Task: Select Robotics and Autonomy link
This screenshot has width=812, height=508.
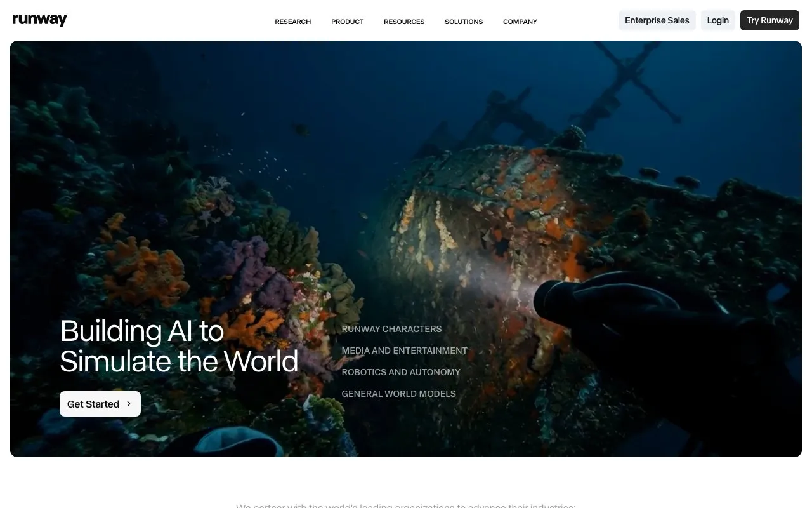Action: coord(401,372)
